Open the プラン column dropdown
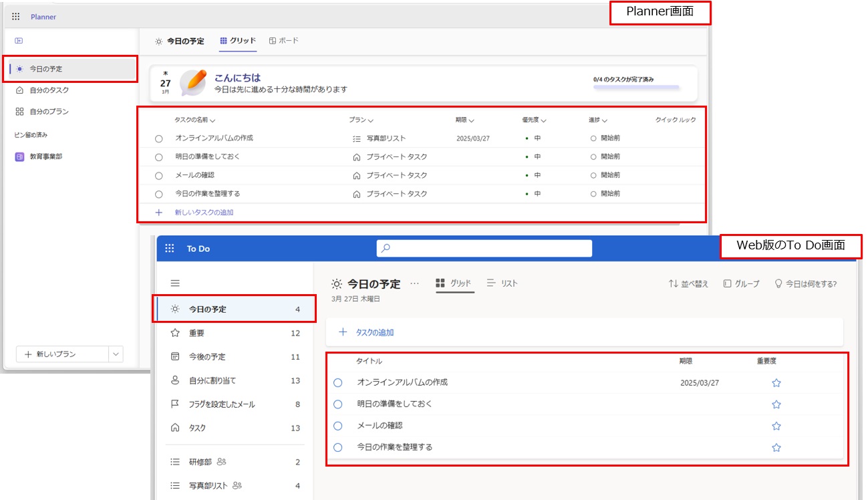The width and height of the screenshot is (868, 500). pos(370,121)
